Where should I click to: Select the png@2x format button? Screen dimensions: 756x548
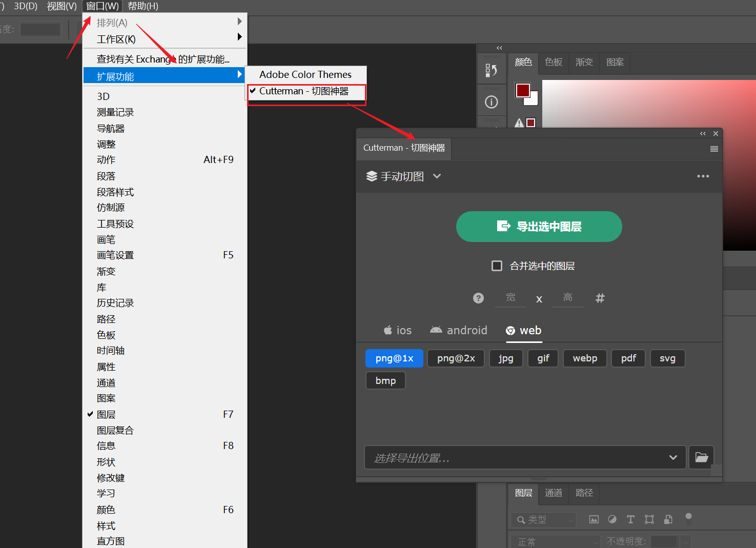coord(456,358)
